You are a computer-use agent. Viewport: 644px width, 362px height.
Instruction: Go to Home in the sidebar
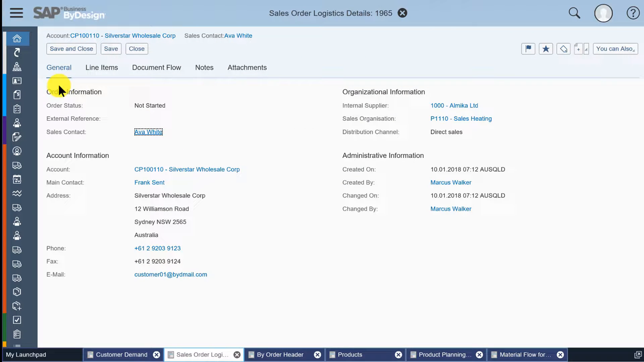(17, 39)
